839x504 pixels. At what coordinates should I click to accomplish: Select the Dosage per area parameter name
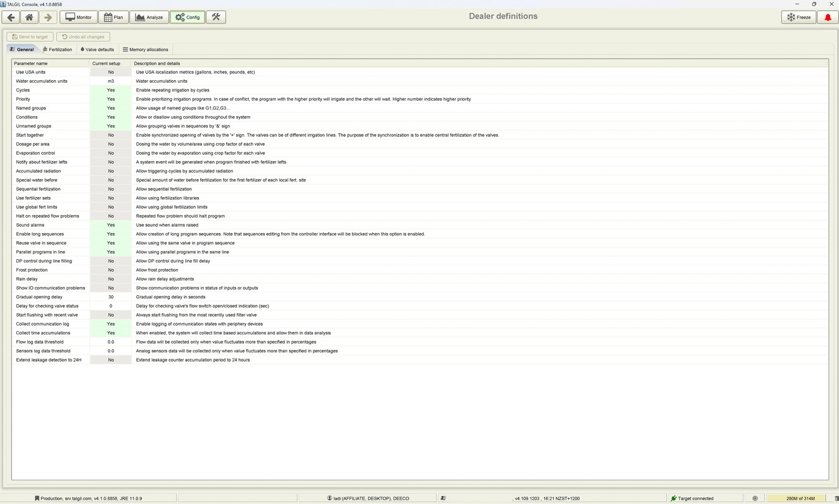(33, 144)
